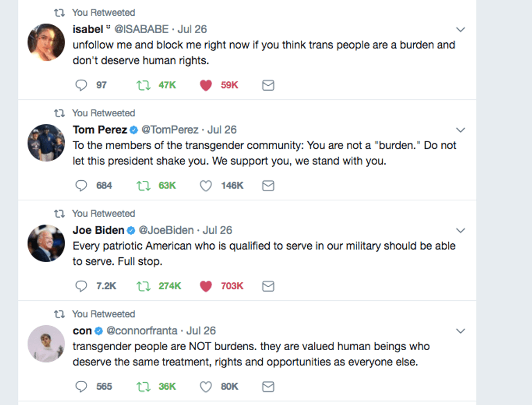
Task: Undo retweet on isabel's tweet
Action: pos(143,85)
